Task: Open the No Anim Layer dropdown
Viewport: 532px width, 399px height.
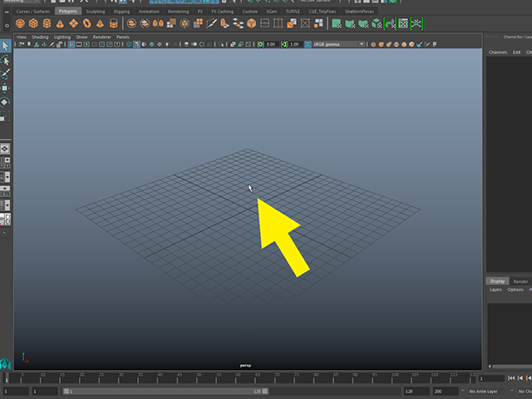Action: point(487,392)
